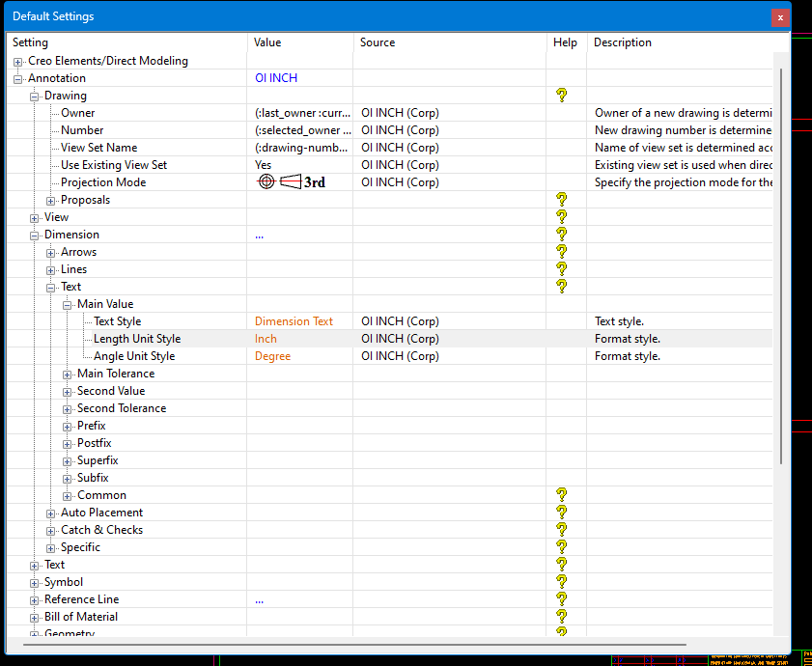Image resolution: width=812 pixels, height=666 pixels.
Task: Collapse the Annotation tree node
Action: point(17,77)
